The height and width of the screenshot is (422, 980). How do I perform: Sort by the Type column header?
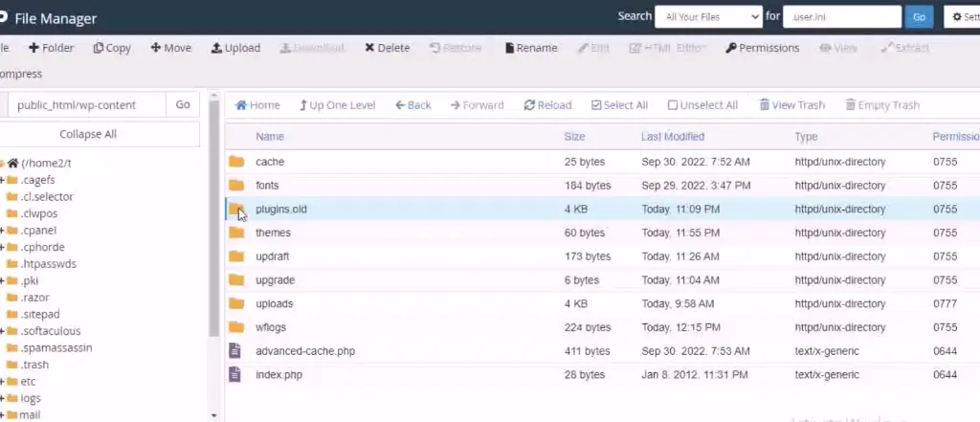(x=806, y=136)
